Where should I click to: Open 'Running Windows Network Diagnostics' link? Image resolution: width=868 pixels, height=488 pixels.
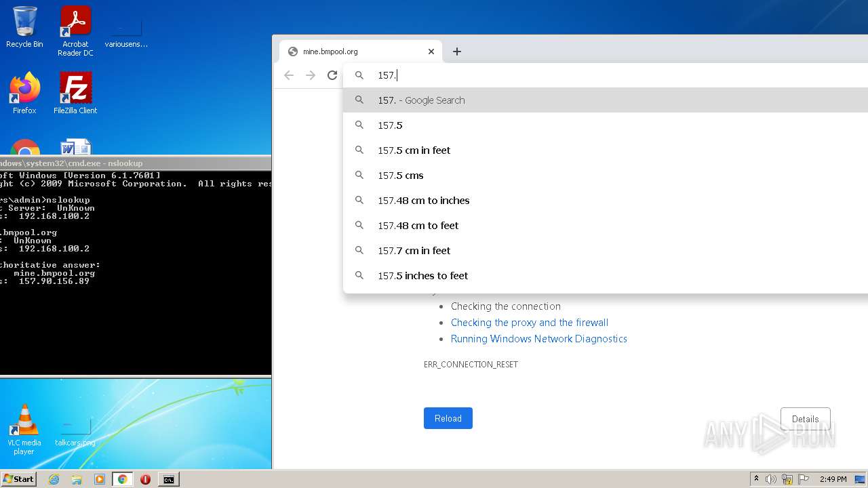[539, 339]
